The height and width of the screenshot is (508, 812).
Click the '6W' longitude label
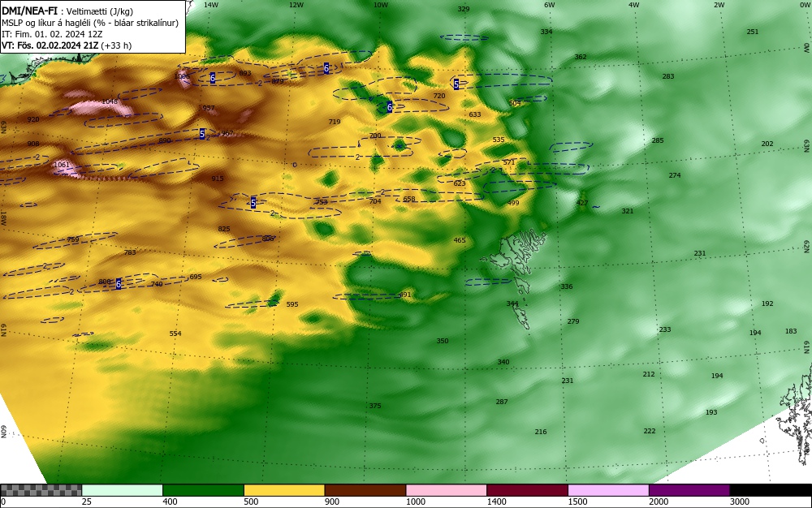tap(550, 5)
